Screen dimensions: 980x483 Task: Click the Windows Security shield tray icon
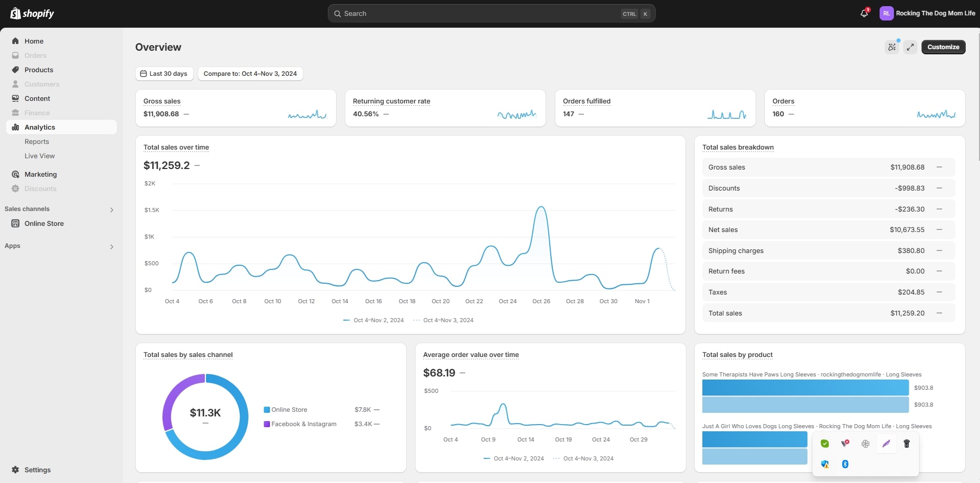coord(825,464)
